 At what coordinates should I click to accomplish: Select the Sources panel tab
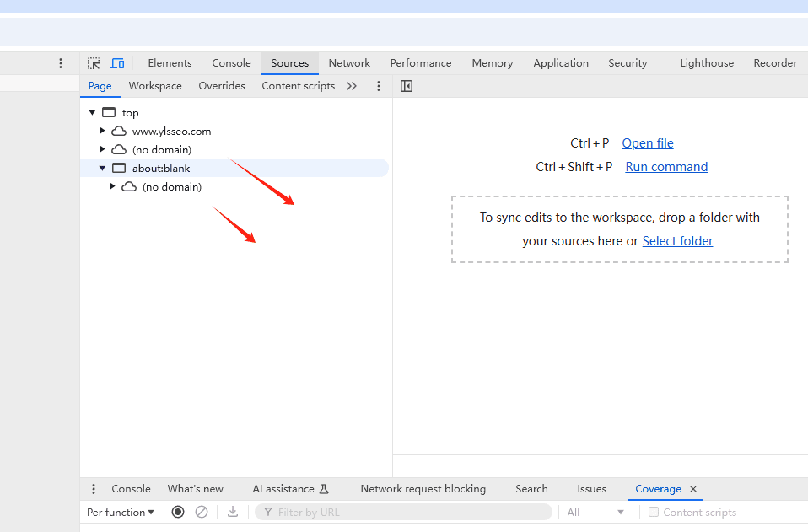click(x=289, y=63)
